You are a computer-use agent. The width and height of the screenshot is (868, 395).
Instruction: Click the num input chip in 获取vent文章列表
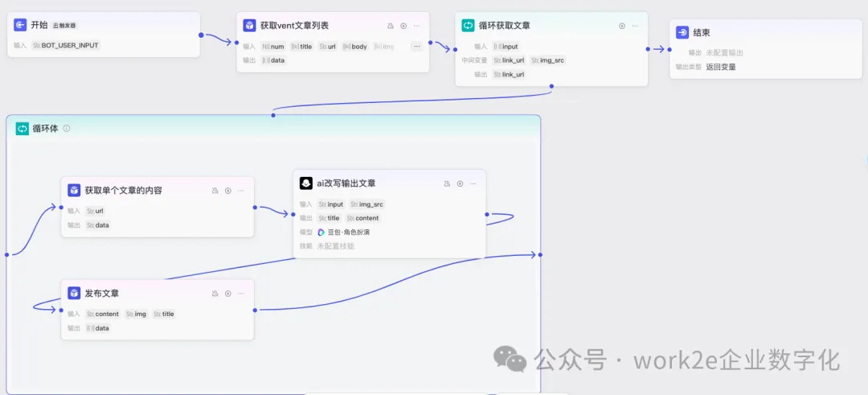pyautogui.click(x=273, y=47)
